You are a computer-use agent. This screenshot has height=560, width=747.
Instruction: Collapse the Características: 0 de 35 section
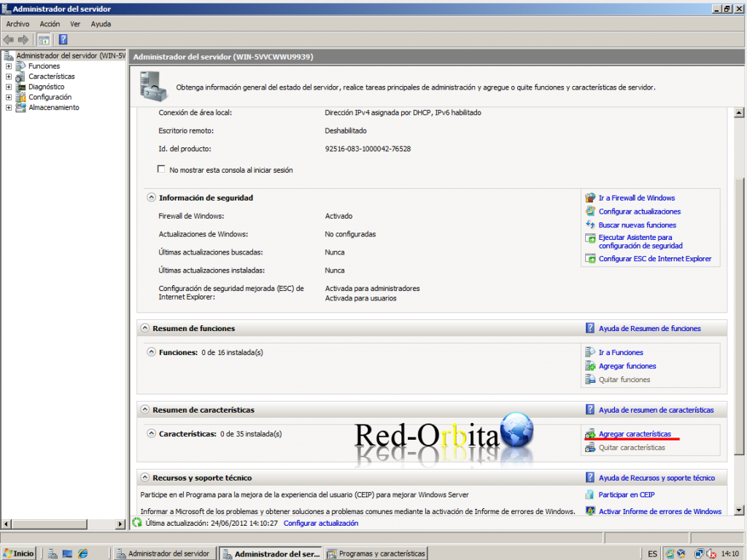click(152, 433)
